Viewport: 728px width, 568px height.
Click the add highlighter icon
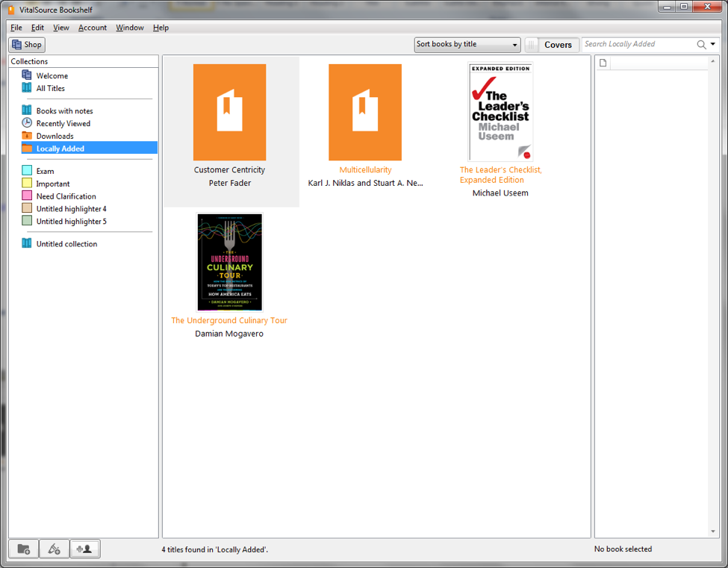[x=54, y=549]
